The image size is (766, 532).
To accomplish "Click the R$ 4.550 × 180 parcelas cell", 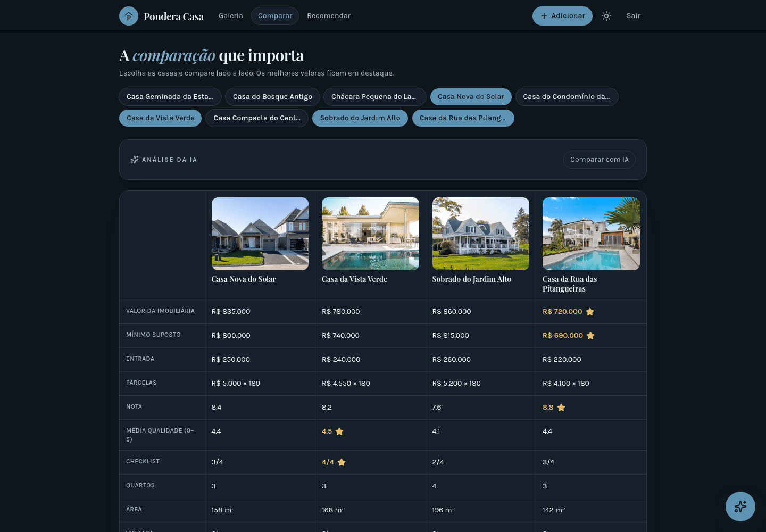I will pos(346,384).
